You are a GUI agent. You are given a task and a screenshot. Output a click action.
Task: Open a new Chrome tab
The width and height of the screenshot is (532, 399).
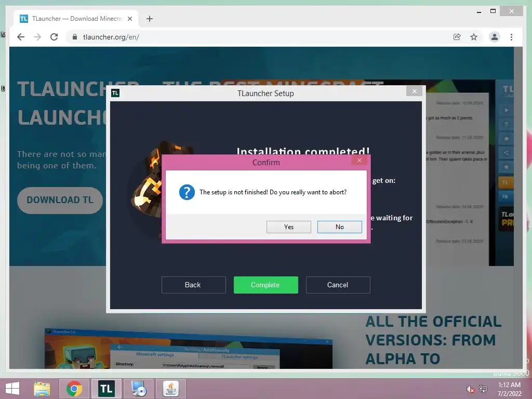[x=149, y=19]
